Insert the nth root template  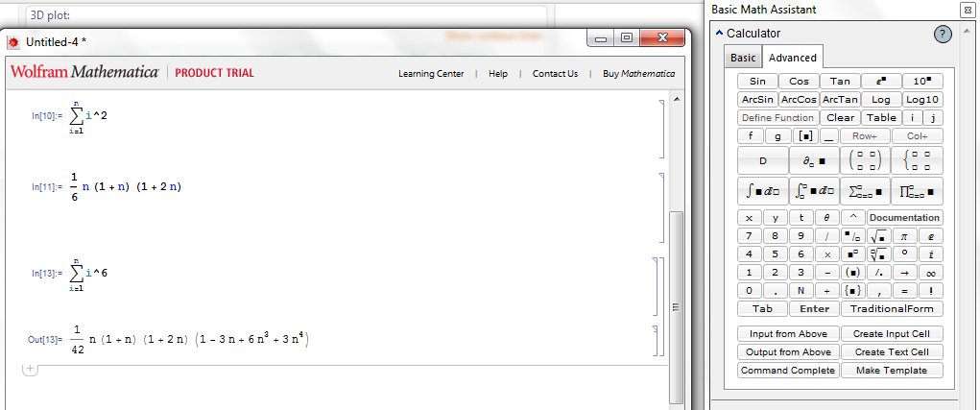tap(878, 254)
